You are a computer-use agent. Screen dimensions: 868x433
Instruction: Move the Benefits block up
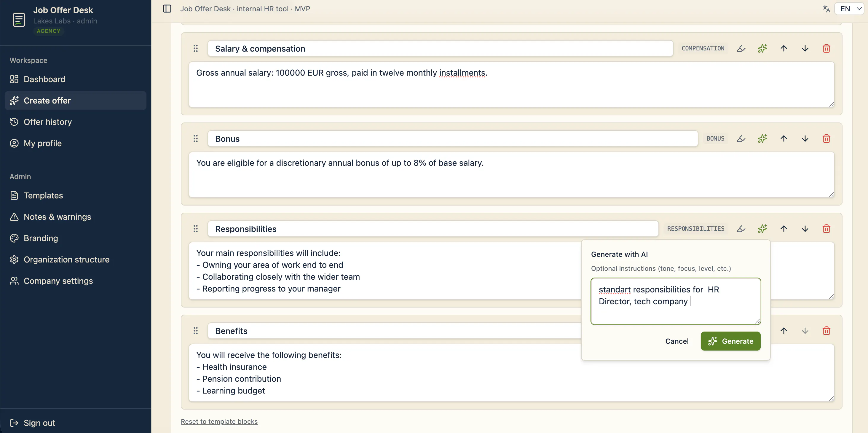coord(784,331)
